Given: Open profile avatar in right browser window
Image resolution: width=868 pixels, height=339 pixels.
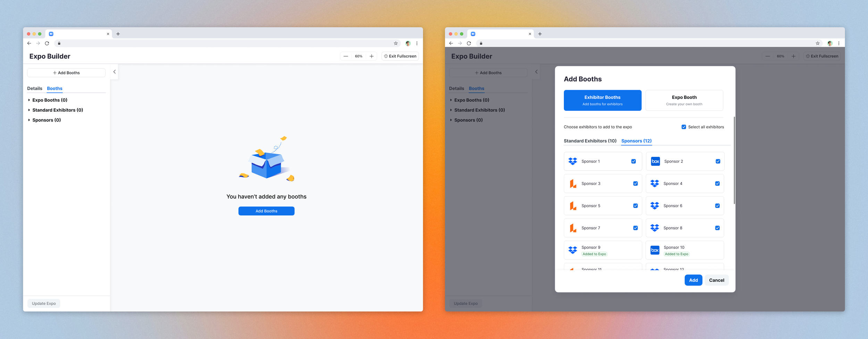Looking at the screenshot, I should pyautogui.click(x=830, y=43).
